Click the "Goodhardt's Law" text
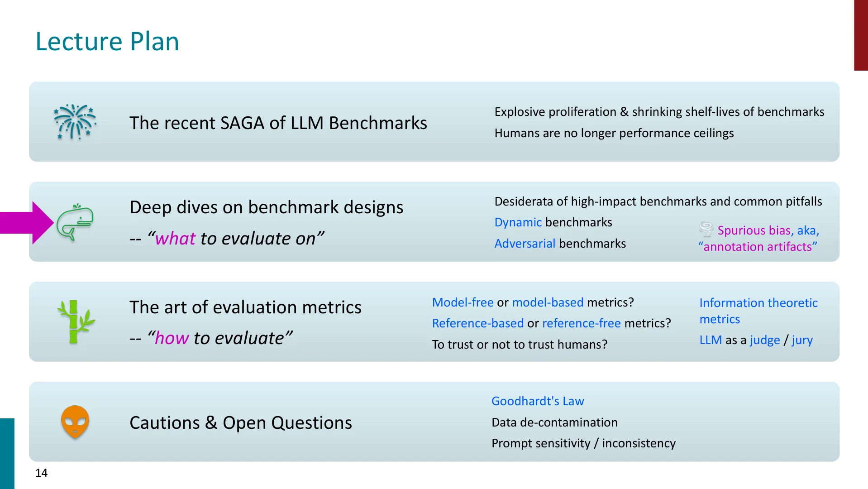This screenshot has width=868, height=489. [538, 401]
